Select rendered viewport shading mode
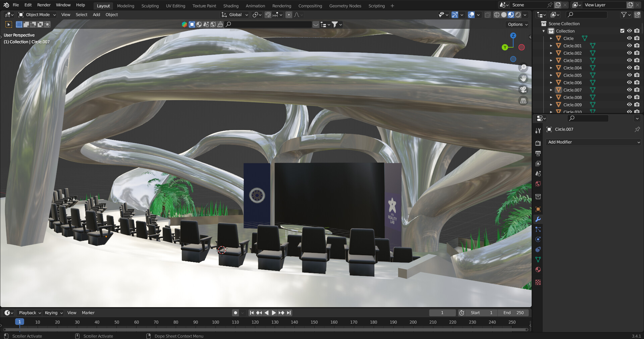This screenshot has width=644, height=339. click(518, 15)
